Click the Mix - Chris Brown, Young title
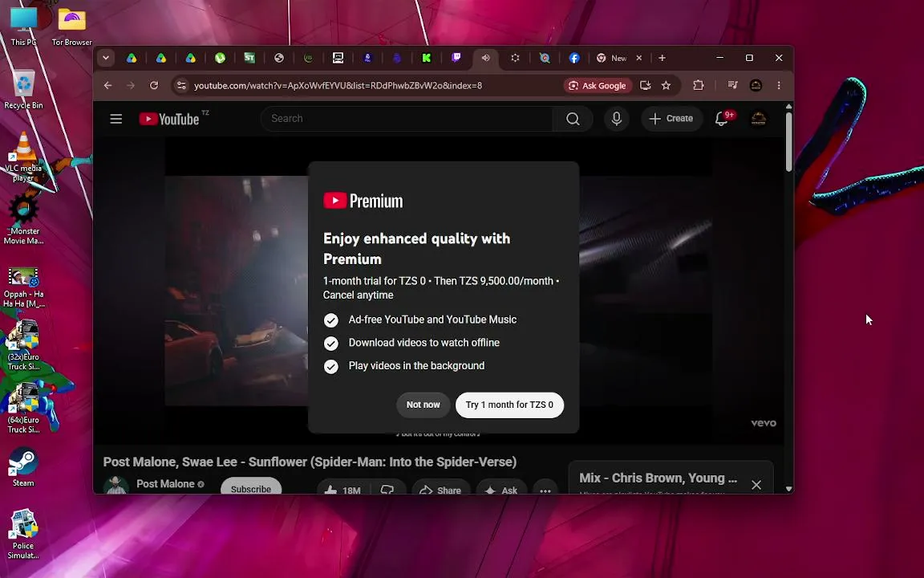Screen dimensions: 924x578 click(658, 478)
